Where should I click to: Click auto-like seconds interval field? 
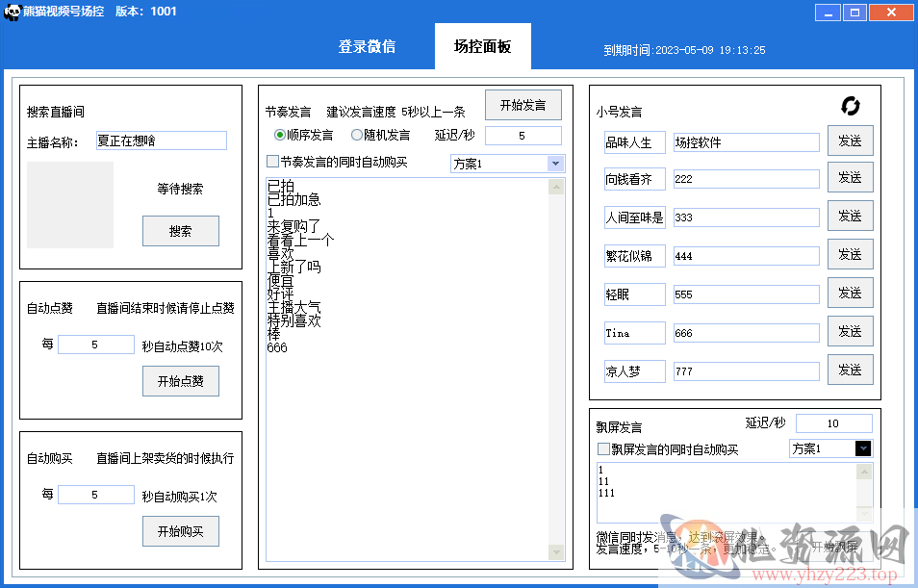pyautogui.click(x=96, y=345)
